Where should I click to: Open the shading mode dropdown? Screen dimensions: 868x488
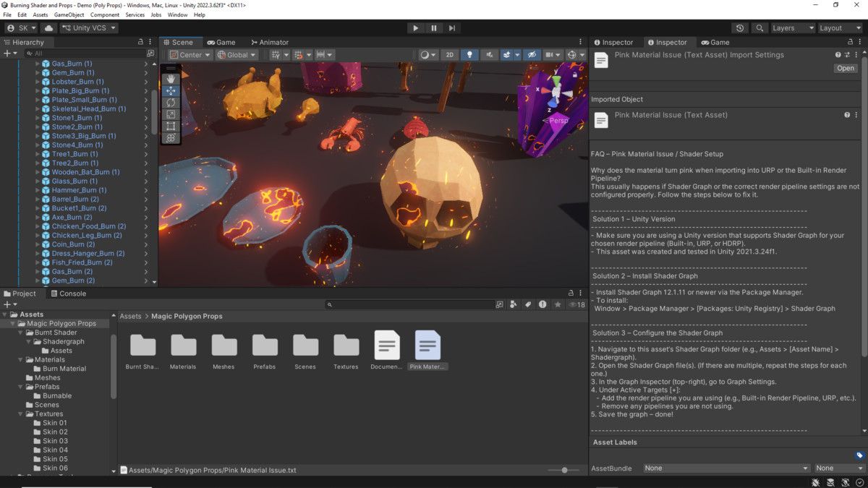click(x=428, y=55)
